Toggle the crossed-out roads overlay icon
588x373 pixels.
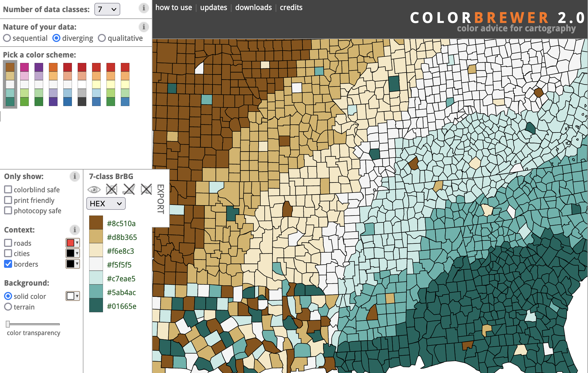[x=112, y=189]
